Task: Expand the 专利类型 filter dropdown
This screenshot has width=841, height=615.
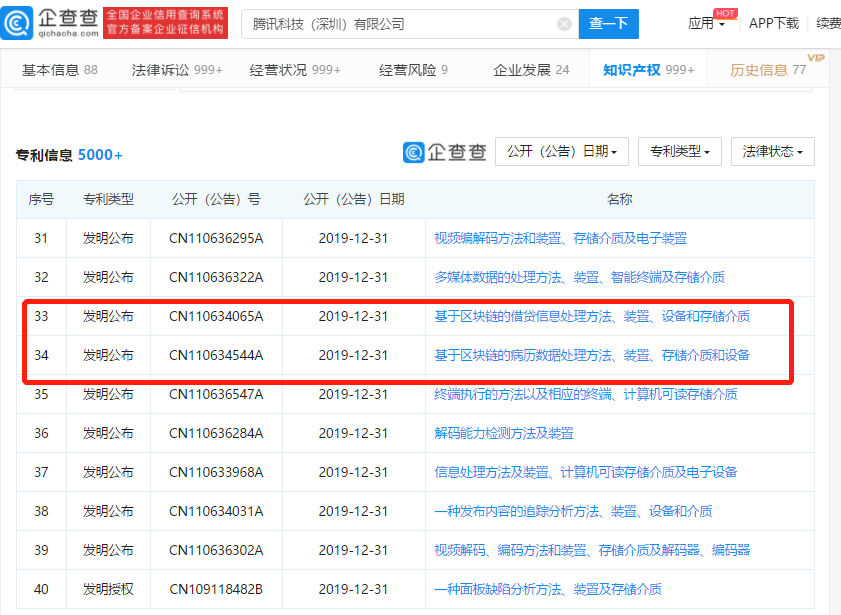Action: click(x=680, y=152)
